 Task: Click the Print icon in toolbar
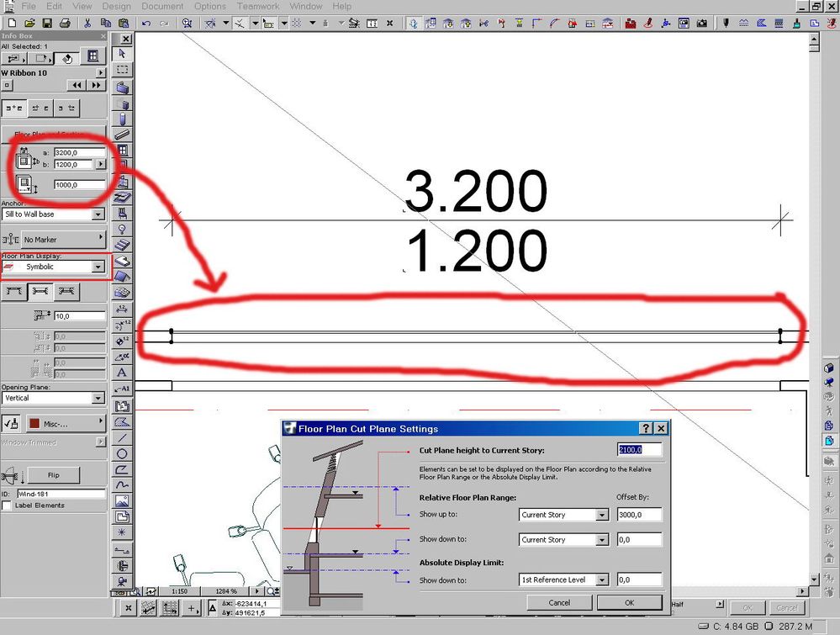[65, 23]
